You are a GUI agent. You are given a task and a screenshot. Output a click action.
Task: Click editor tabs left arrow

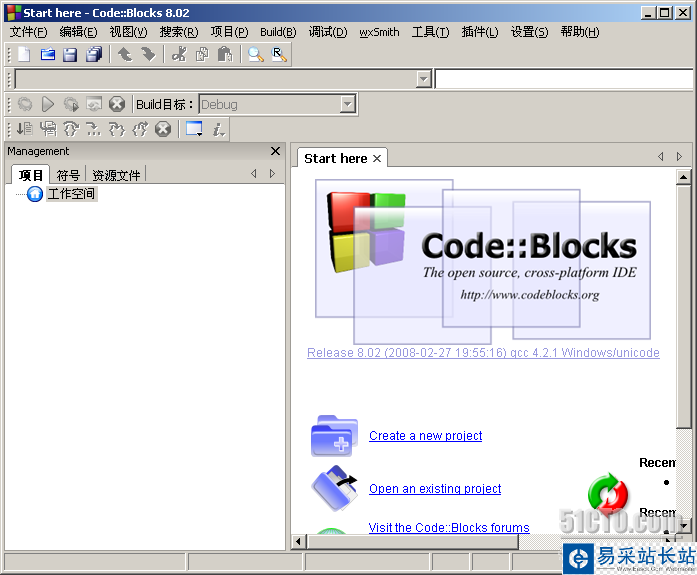click(x=661, y=156)
